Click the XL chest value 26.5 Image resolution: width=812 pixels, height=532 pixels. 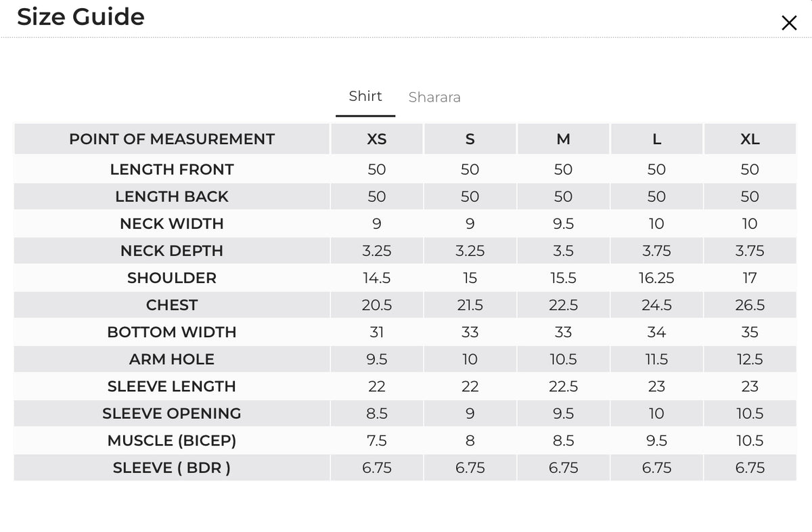pos(750,305)
